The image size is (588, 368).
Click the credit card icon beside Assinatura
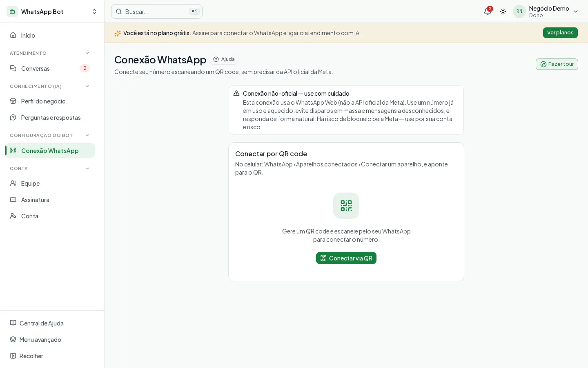coord(13,200)
